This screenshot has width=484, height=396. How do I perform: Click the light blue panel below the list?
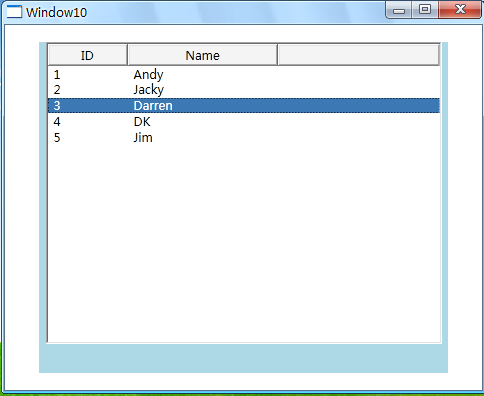[243, 358]
